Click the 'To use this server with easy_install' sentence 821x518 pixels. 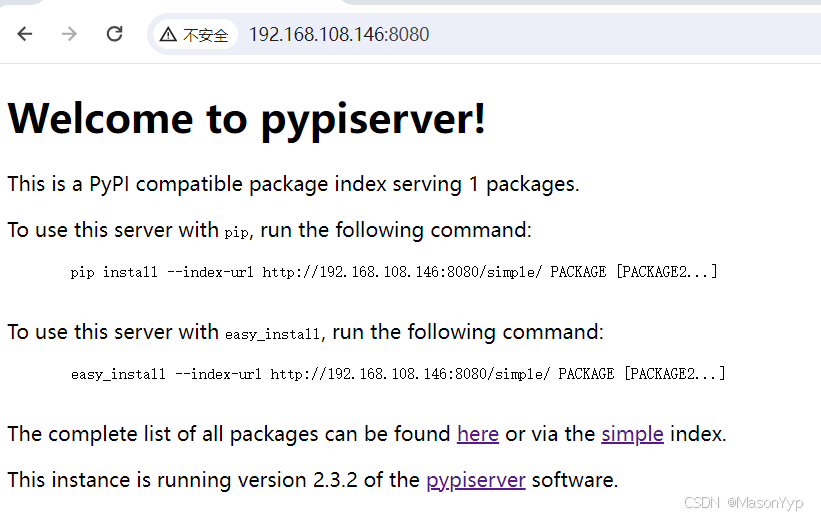click(x=305, y=332)
